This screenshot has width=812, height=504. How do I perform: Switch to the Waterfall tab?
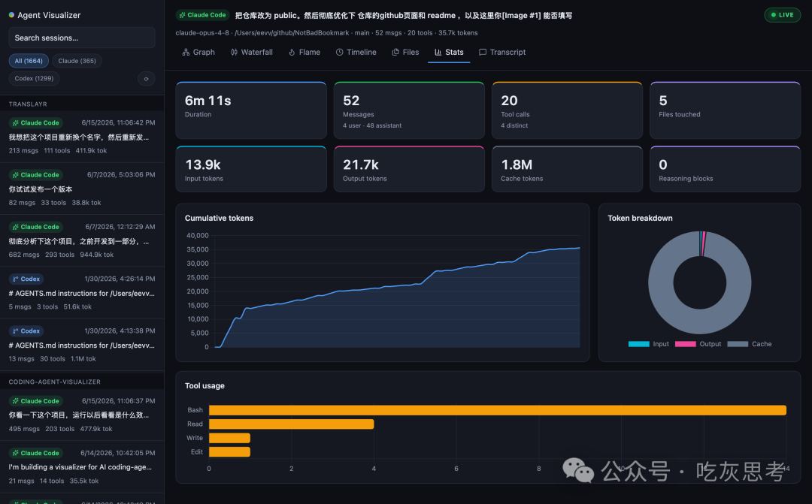(x=252, y=53)
